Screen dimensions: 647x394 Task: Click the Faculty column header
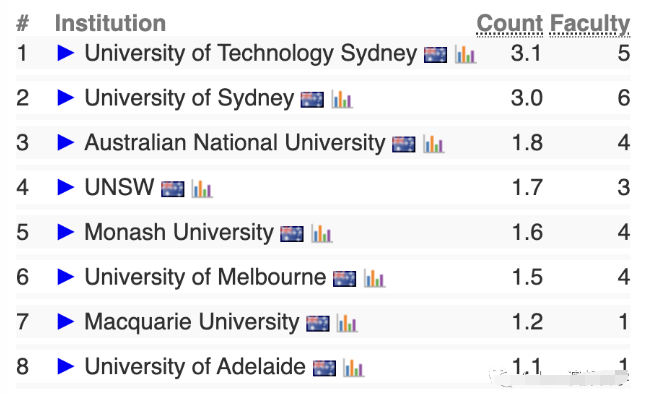point(590,24)
